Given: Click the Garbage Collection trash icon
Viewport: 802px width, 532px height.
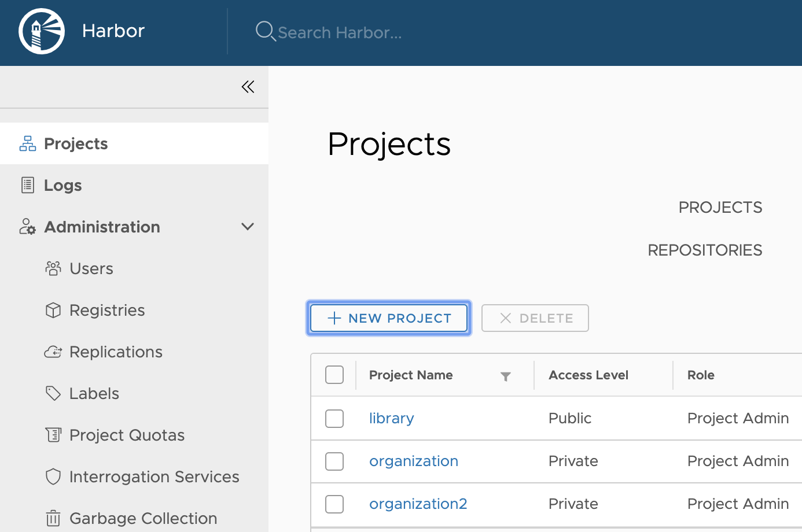Looking at the screenshot, I should 53,518.
